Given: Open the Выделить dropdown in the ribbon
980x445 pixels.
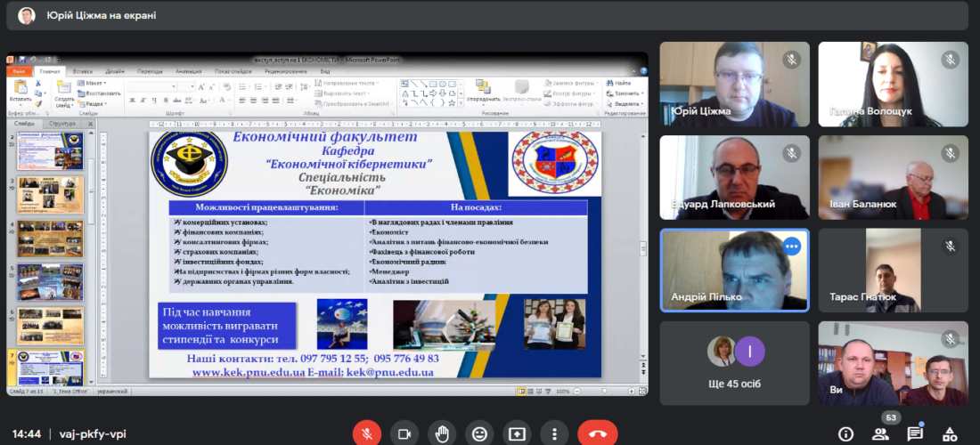Looking at the screenshot, I should pyautogui.click(x=628, y=103).
